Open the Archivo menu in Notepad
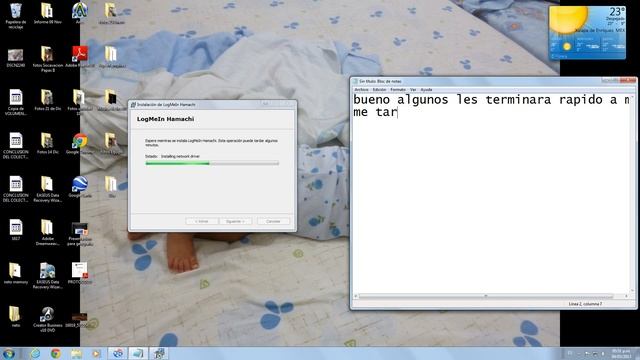 click(x=361, y=89)
